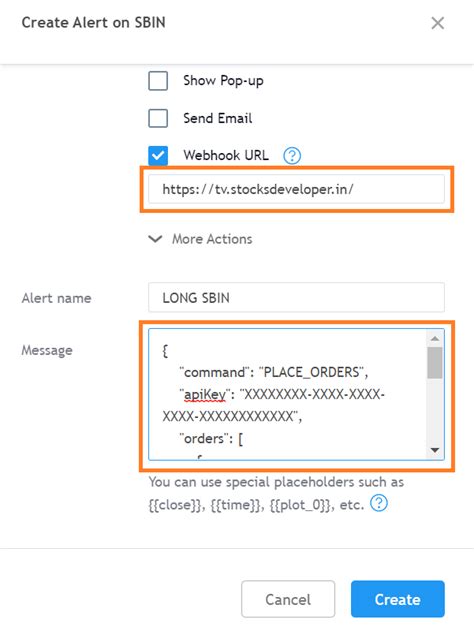Viewport: 474px width, 627px height.
Task: Click the message box scroll-down arrow
Action: (435, 450)
